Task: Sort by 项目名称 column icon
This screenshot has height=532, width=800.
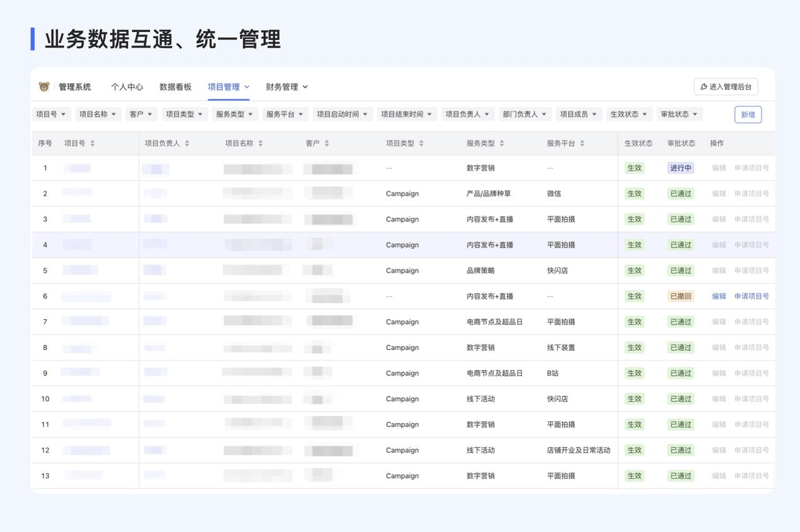Action: (x=261, y=143)
